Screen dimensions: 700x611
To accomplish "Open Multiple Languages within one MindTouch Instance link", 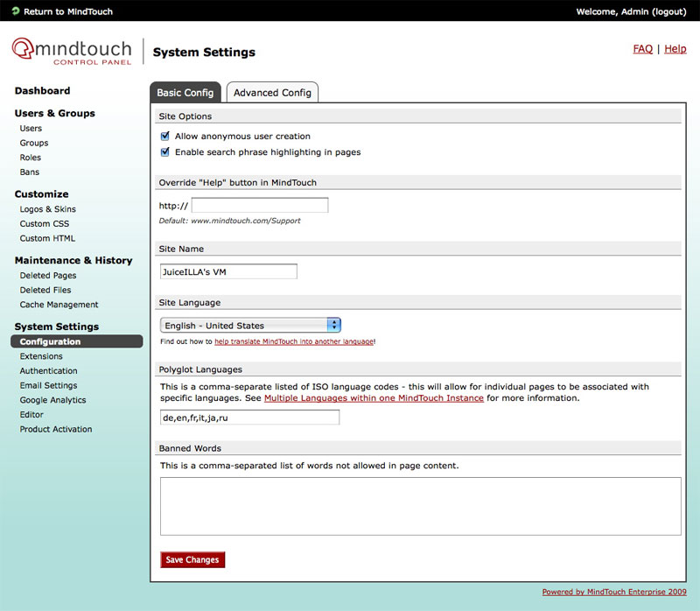I will tap(374, 398).
